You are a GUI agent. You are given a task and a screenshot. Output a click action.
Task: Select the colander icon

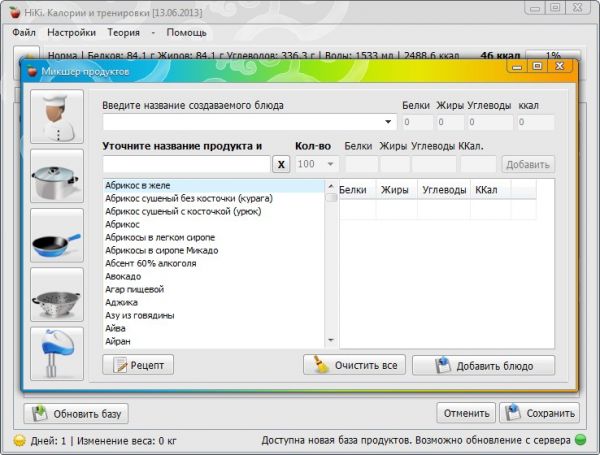[57, 295]
